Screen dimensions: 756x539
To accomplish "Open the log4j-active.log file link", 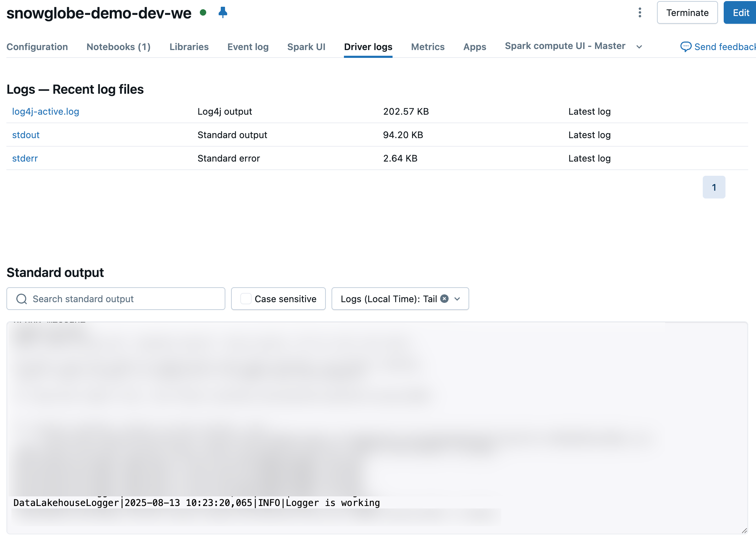I will point(45,111).
